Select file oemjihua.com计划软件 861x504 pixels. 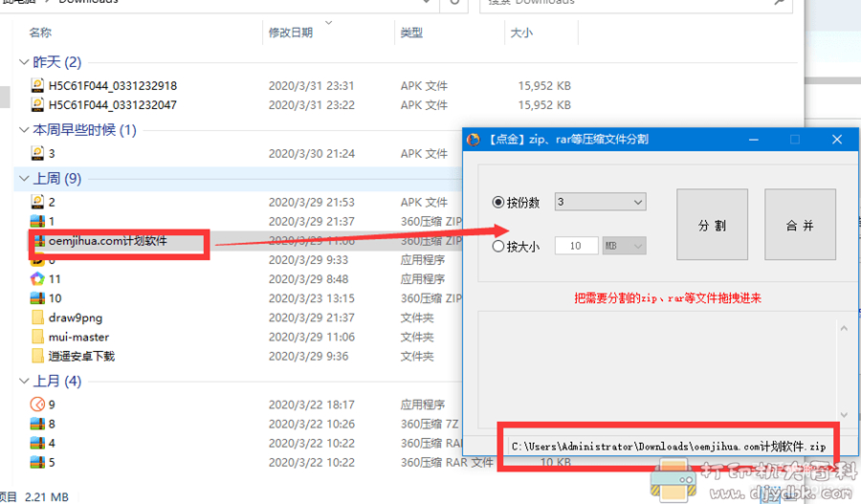(107, 241)
